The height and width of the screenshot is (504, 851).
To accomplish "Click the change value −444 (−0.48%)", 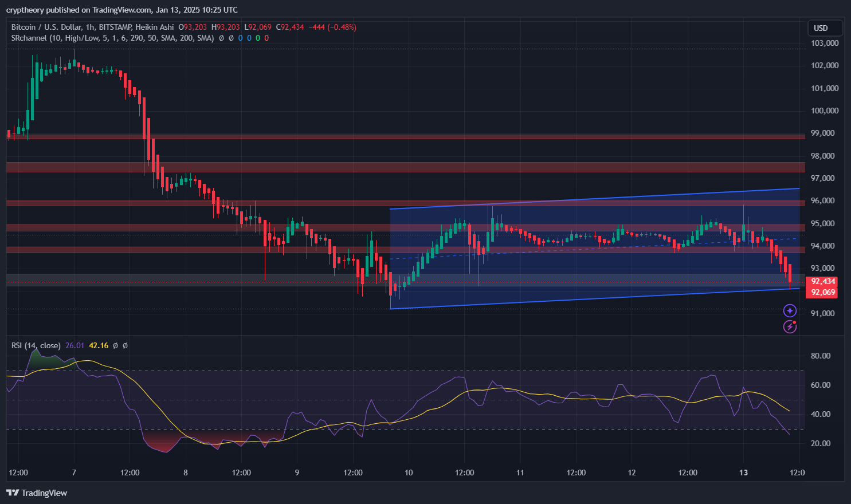I will 332,27.
